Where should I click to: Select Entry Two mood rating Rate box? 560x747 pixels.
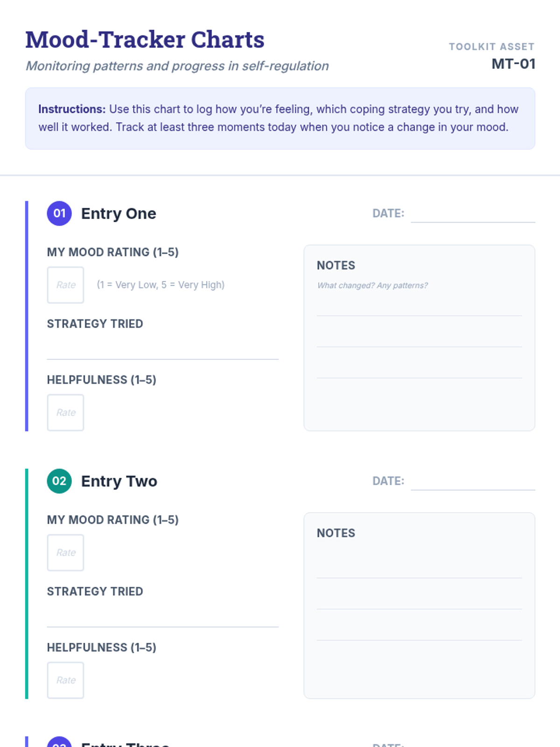click(66, 553)
